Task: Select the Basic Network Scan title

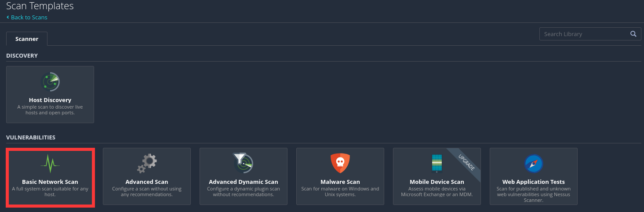Action: (x=50, y=182)
